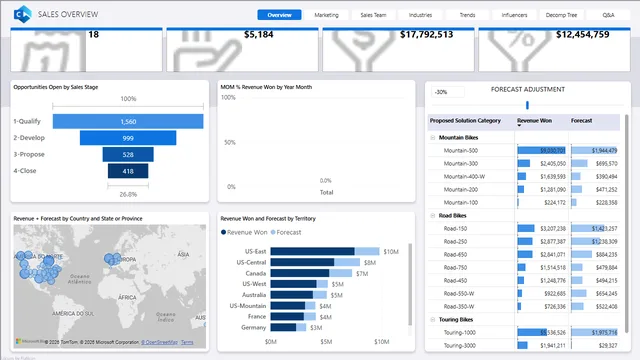Select the 1-Qualify funnel bar 1,560
This screenshot has height=360, width=640.
point(128,122)
